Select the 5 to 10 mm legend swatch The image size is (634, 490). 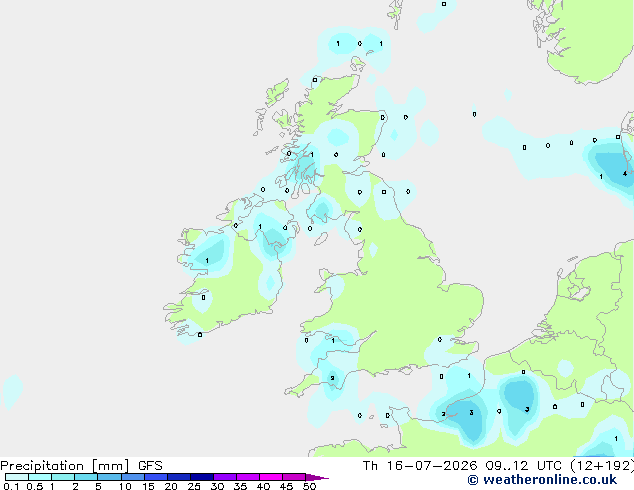point(109,477)
